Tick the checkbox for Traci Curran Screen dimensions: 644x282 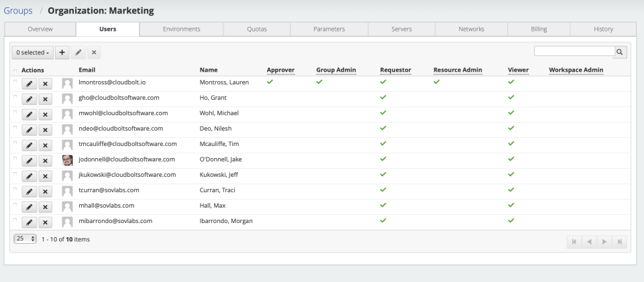pos(15,189)
